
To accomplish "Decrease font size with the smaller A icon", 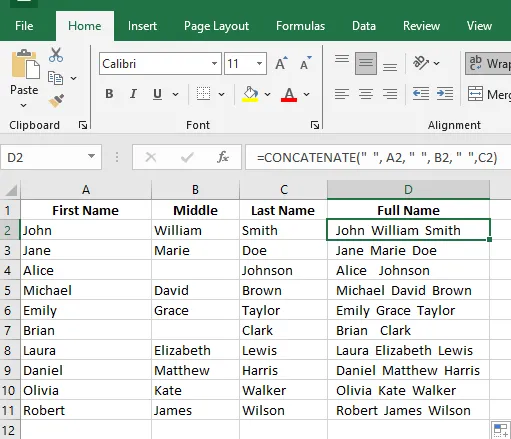I will 305,63.
